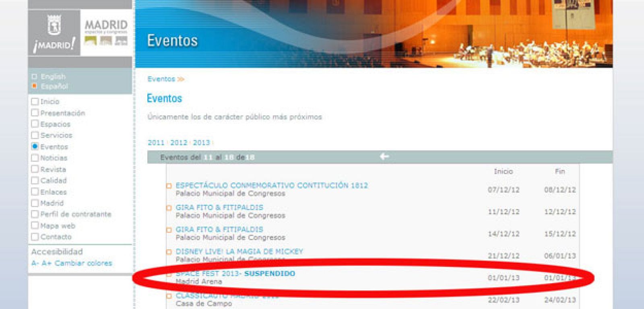The height and width of the screenshot is (309, 644).
Task: Click the white back arrow in events bar
Action: click(384, 157)
